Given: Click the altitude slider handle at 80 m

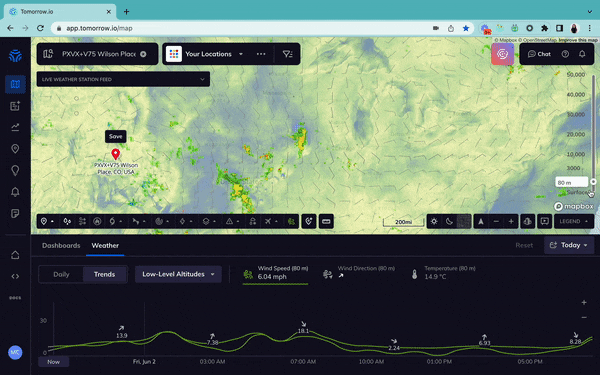Looking at the screenshot, I should tap(593, 182).
